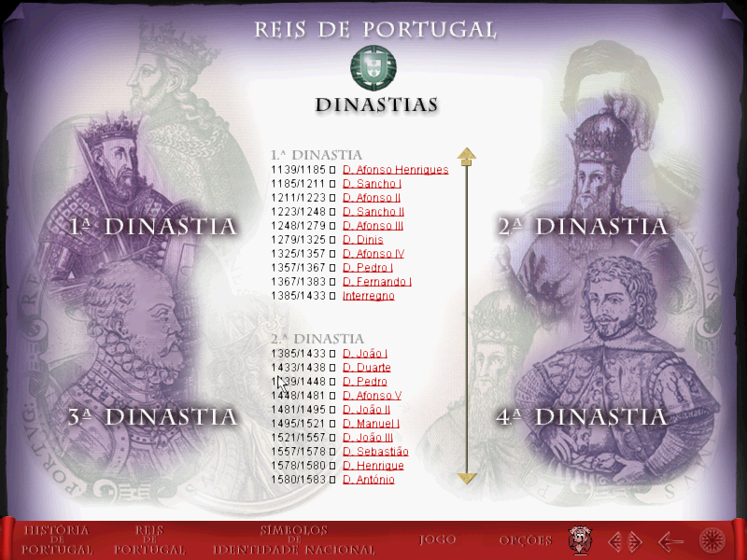The height and width of the screenshot is (560, 747).
Task: Click the Portuguese coat of arms emblem
Action: point(373,67)
